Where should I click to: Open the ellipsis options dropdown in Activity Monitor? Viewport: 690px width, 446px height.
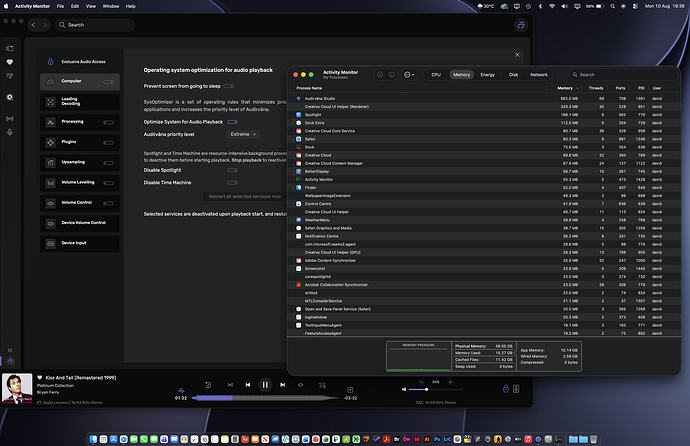pyautogui.click(x=409, y=75)
